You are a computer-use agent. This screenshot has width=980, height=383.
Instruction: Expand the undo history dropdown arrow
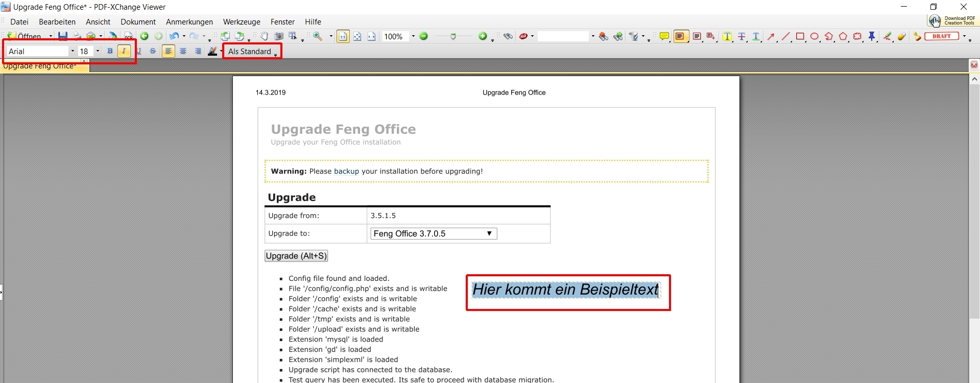tap(184, 36)
